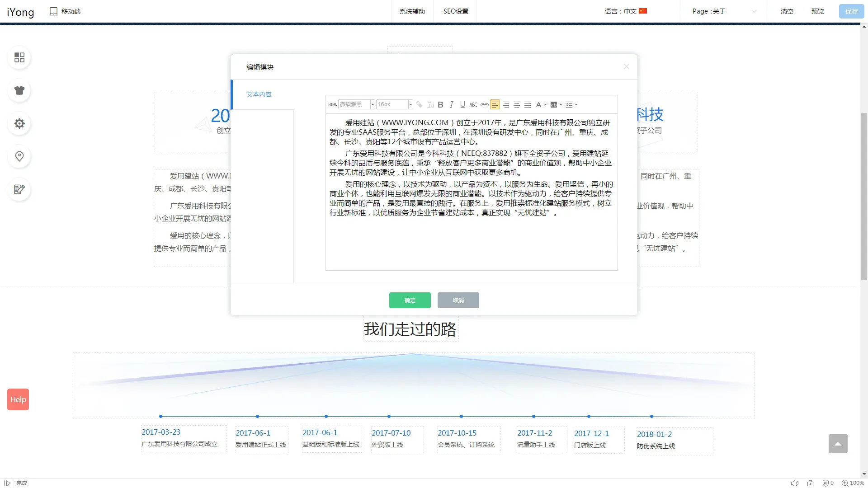Viewport: 868px width, 488px height.
Task: Open modules grid icon in left sidebar
Action: click(19, 57)
